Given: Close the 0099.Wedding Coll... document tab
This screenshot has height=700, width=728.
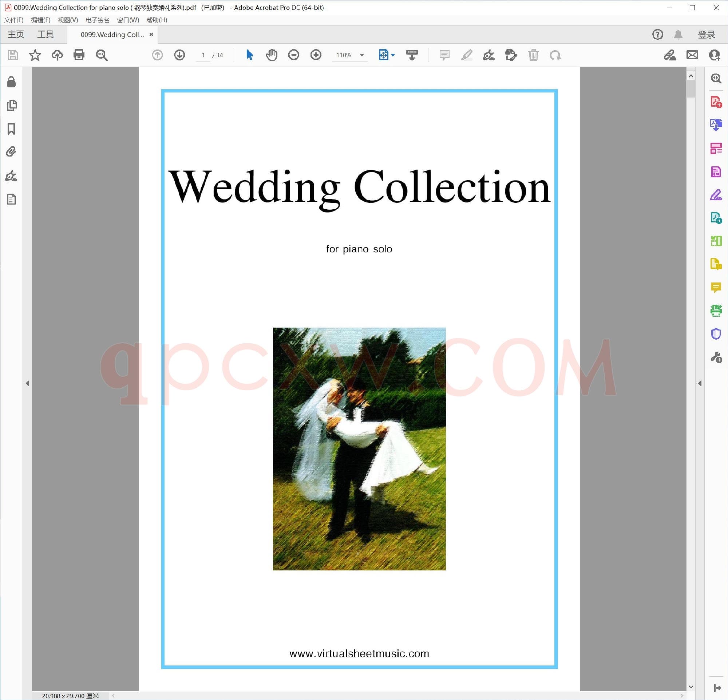Looking at the screenshot, I should point(151,35).
